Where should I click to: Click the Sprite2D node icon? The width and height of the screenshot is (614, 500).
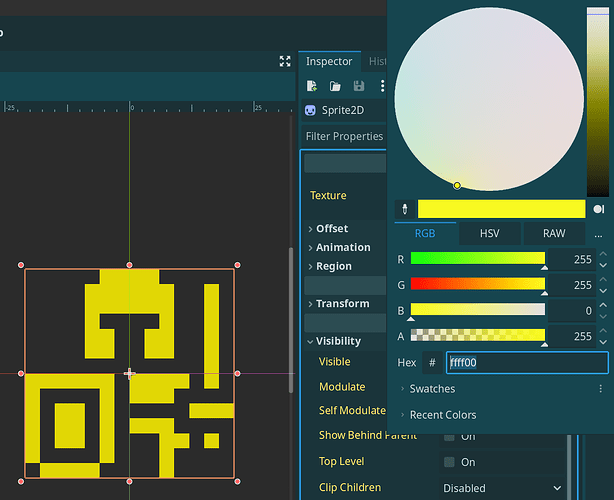(x=310, y=110)
